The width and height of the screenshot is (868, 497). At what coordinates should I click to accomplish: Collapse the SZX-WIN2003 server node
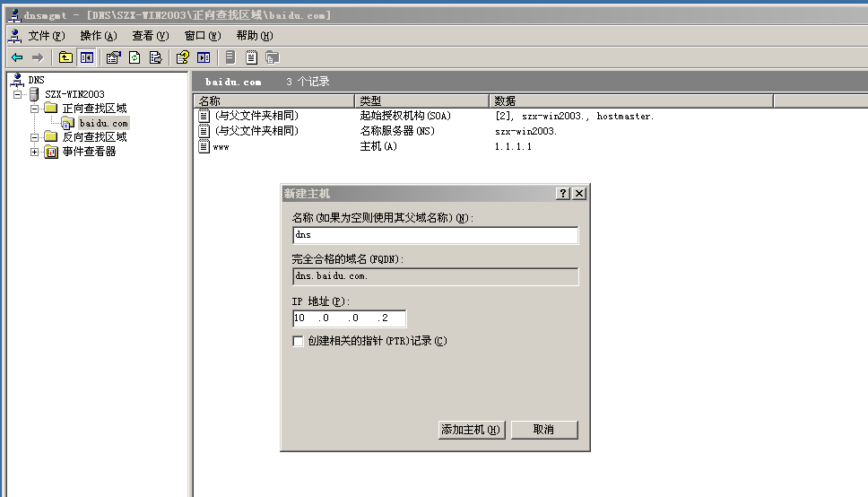[x=18, y=94]
